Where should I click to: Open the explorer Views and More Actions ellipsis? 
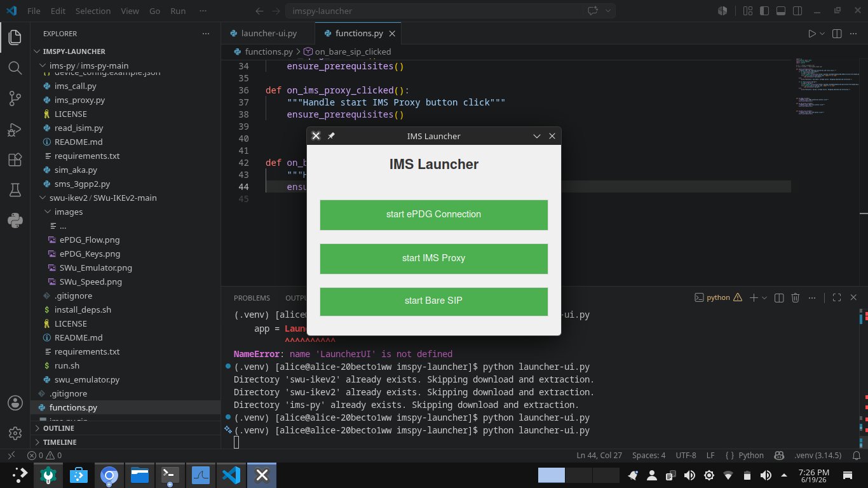pyautogui.click(x=205, y=34)
